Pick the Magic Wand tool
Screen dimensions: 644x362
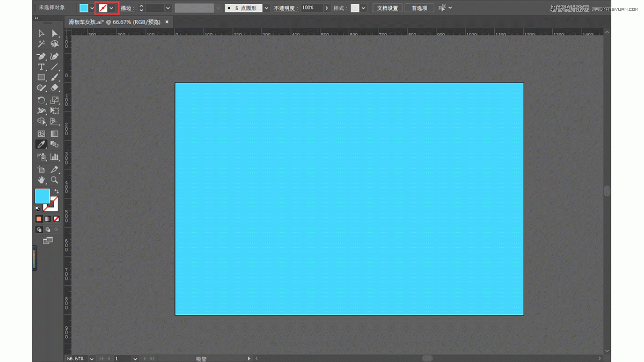pos(41,44)
